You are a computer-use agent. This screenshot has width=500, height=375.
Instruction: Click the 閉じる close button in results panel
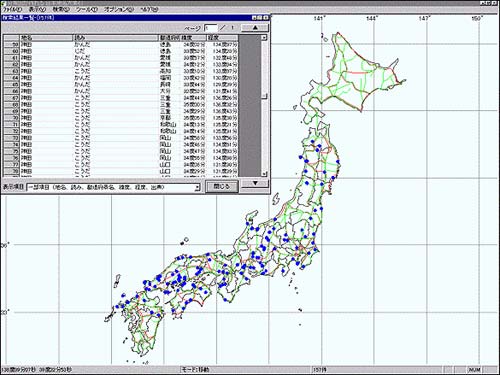pos(221,186)
